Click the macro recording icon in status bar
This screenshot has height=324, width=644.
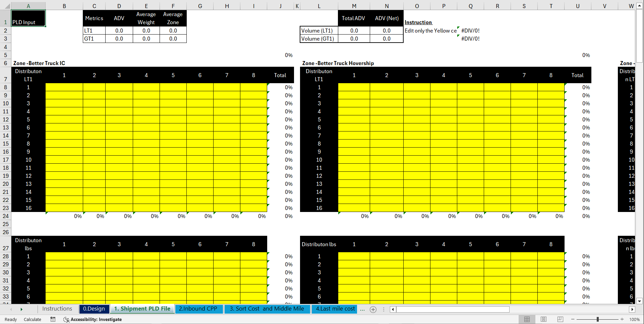[x=53, y=319]
